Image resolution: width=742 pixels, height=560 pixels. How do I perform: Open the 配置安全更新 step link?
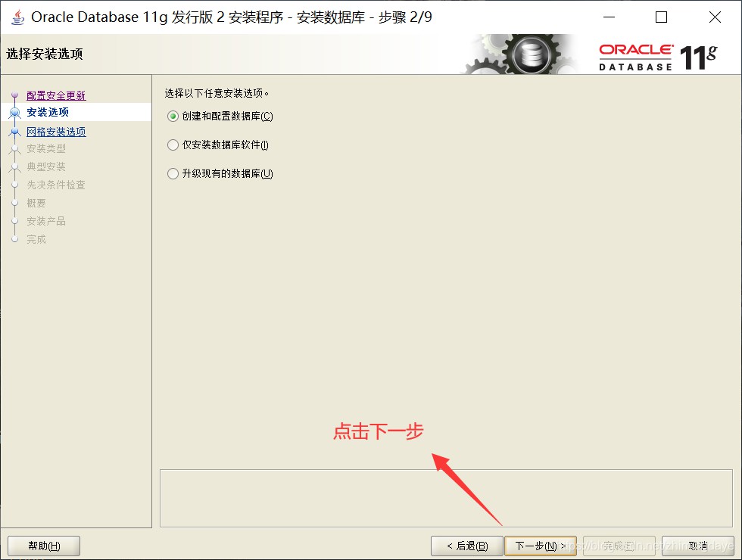(56, 96)
